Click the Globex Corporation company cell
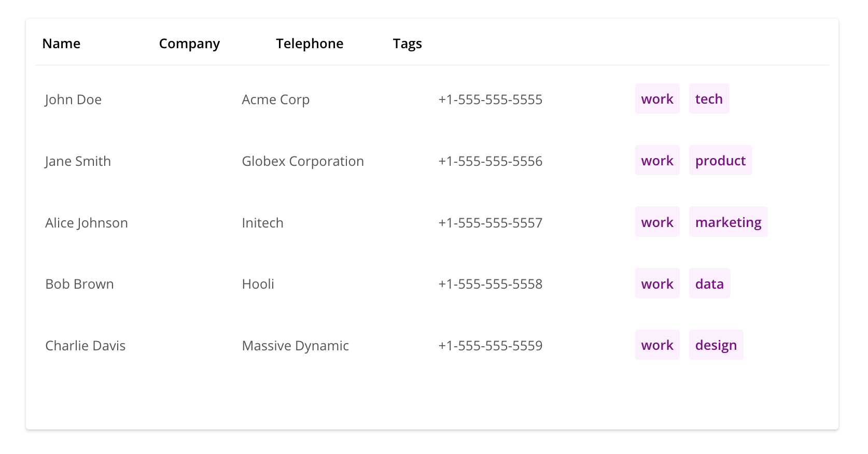 [303, 161]
